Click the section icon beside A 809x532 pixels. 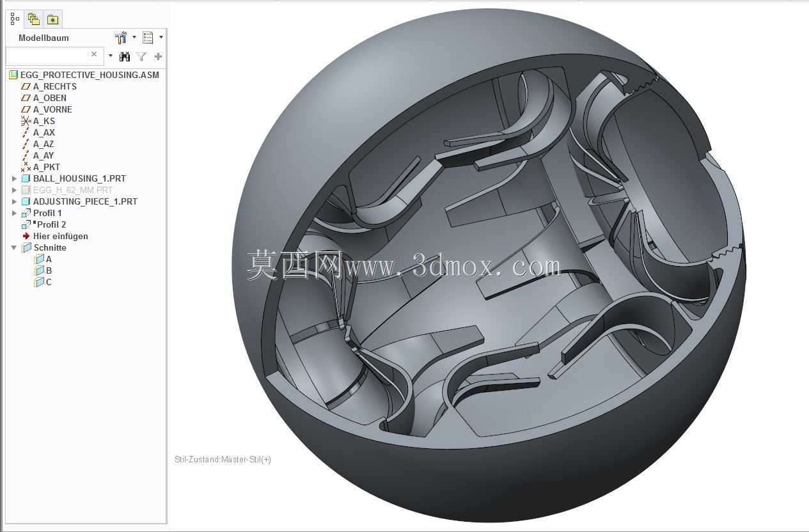click(x=39, y=259)
